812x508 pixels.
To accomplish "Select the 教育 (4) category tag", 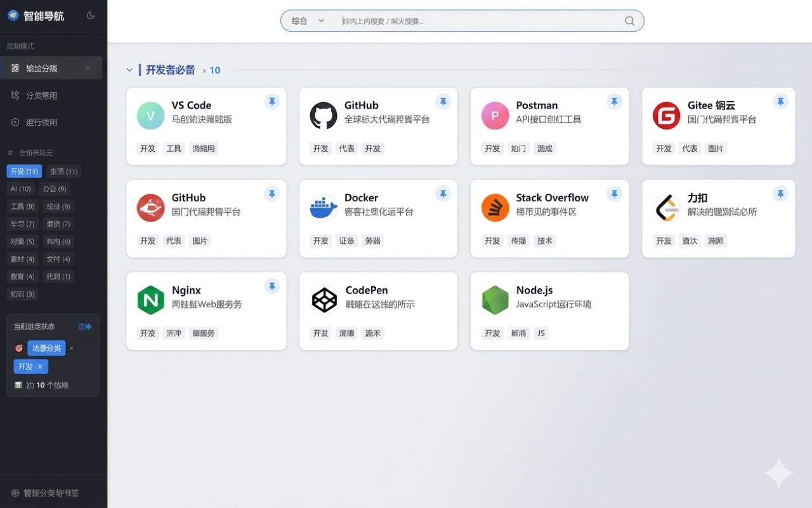I will (x=22, y=276).
